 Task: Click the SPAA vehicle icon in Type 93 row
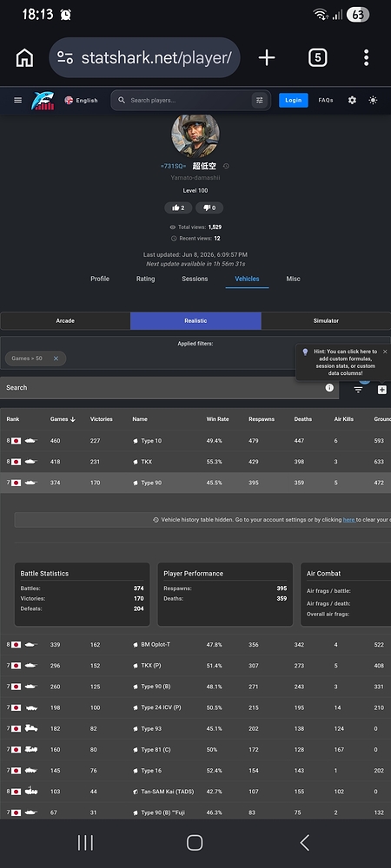(31, 728)
